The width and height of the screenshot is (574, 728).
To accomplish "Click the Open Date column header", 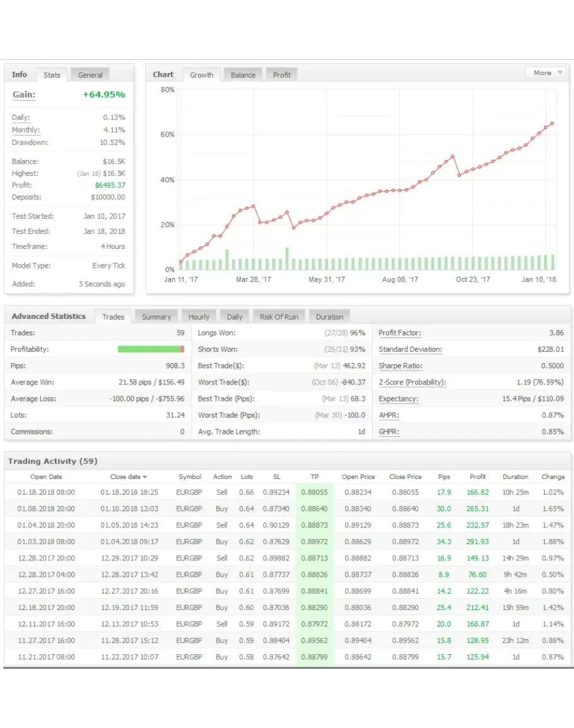I will coord(46,477).
